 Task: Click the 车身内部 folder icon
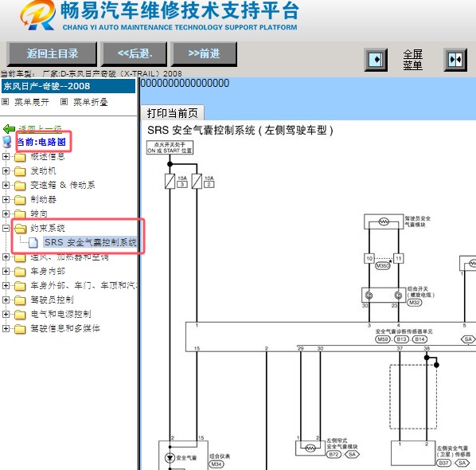coord(20,272)
